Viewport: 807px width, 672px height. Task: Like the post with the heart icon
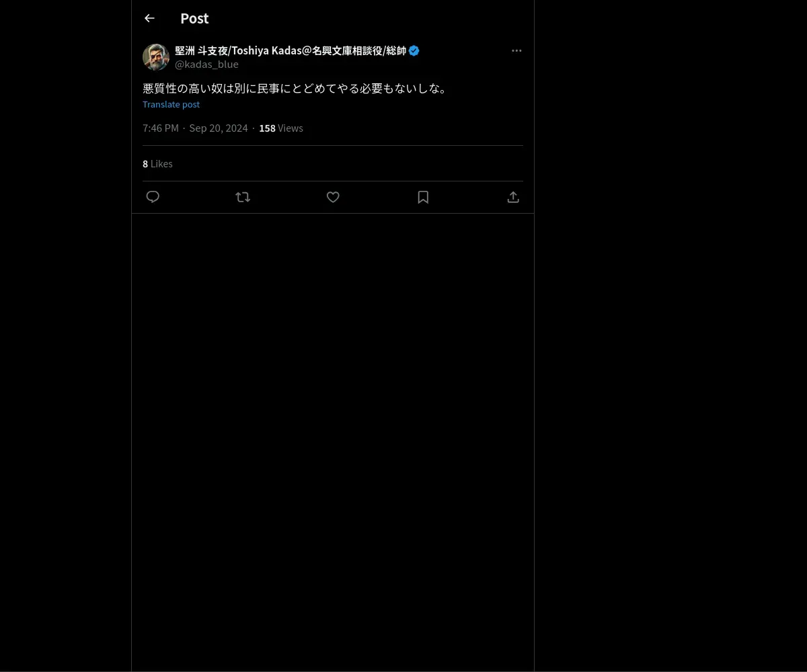[333, 197]
